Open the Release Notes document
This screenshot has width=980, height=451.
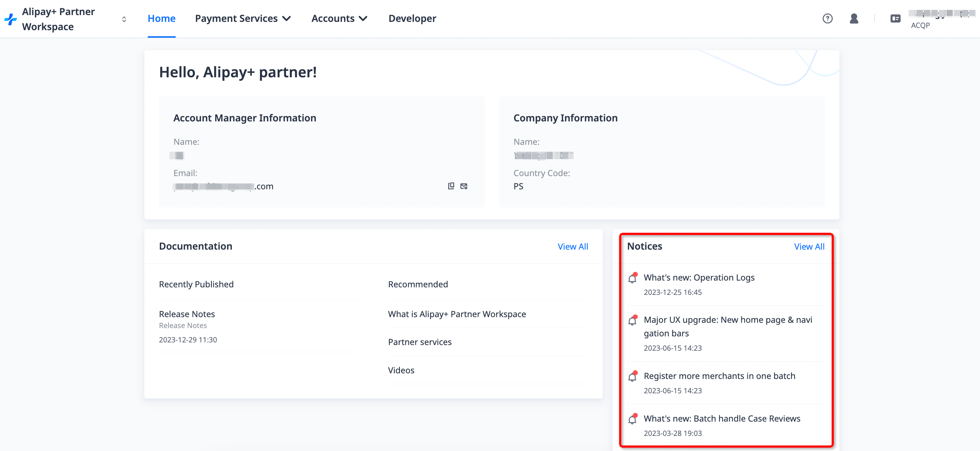pyautogui.click(x=187, y=314)
